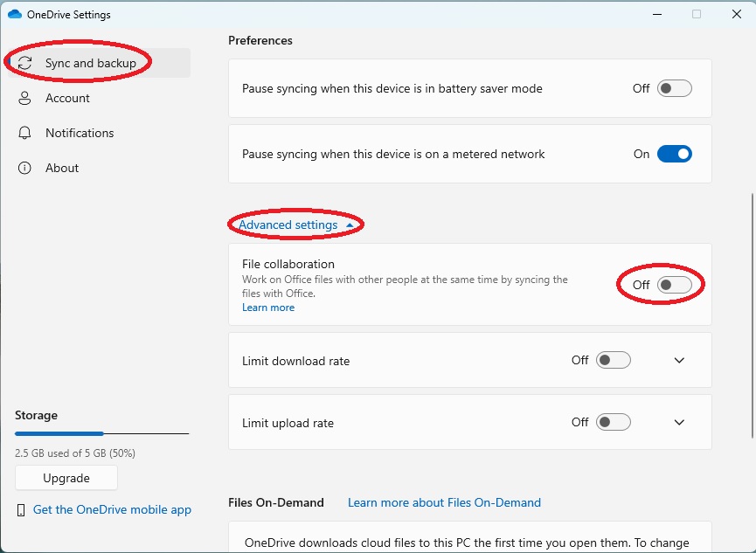Close the OneDrive Settings window
The height and width of the screenshot is (553, 756).
point(736,14)
